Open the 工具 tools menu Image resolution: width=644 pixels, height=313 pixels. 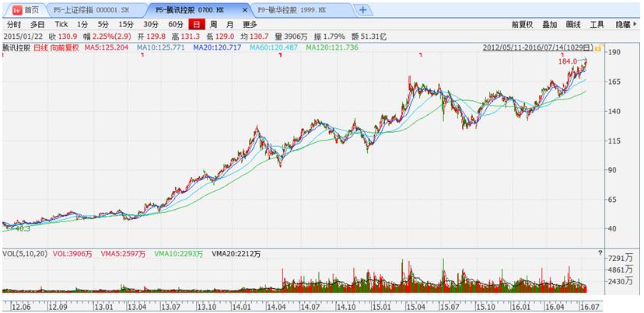click(x=597, y=25)
